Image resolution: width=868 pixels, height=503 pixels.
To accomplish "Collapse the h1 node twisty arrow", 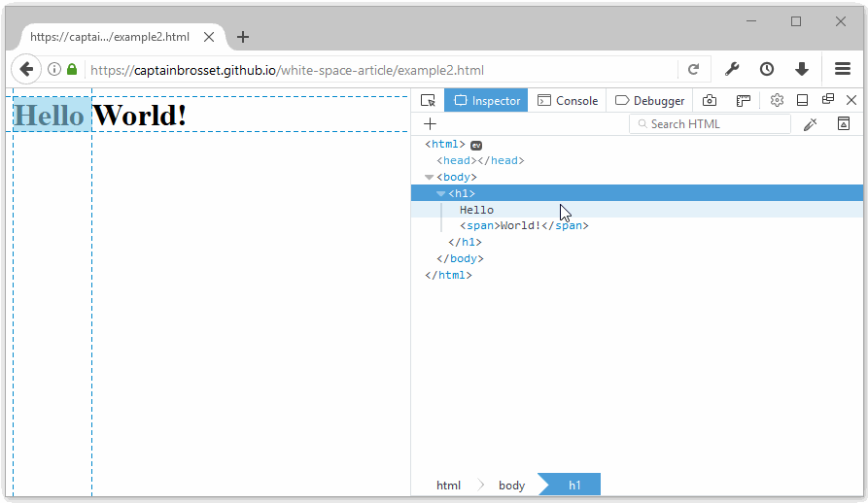I will coord(441,193).
